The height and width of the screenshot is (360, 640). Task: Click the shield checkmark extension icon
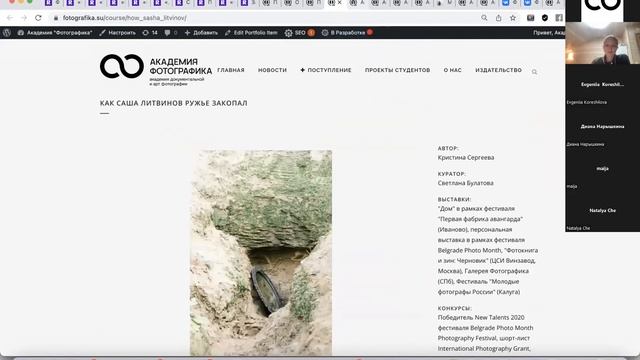(x=545, y=18)
